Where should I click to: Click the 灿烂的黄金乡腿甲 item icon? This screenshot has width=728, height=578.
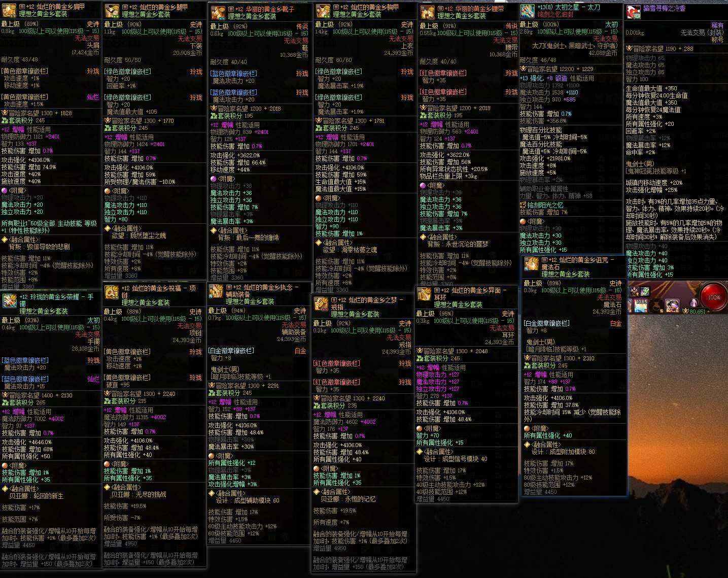pyautogui.click(x=112, y=11)
